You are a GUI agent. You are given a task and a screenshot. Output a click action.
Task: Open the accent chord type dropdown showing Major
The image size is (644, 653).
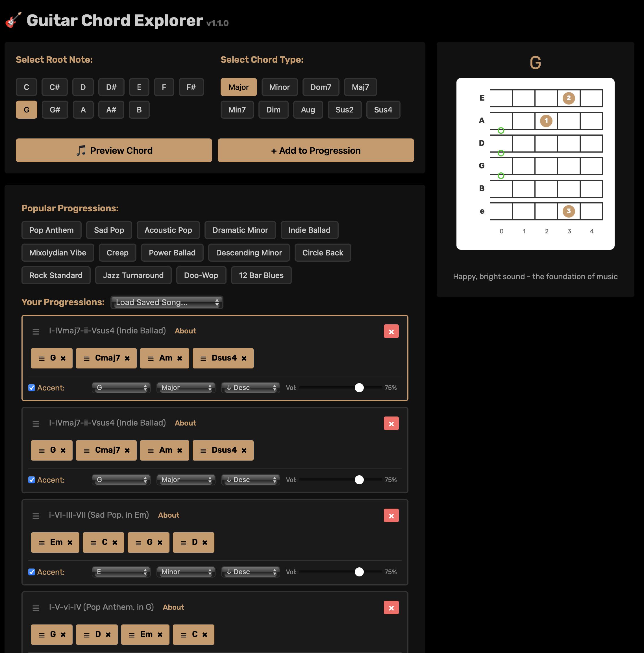tap(186, 388)
